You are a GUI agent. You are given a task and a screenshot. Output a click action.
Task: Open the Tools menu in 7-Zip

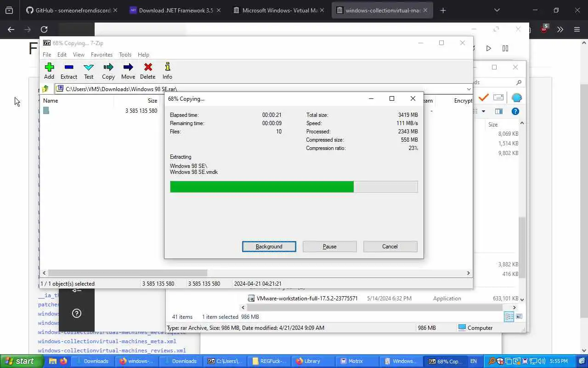coord(125,54)
